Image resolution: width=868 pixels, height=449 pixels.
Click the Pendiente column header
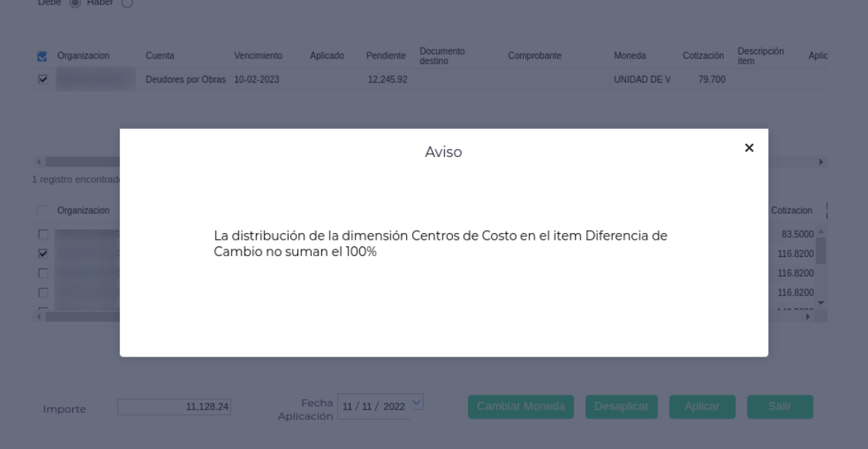pyautogui.click(x=385, y=56)
